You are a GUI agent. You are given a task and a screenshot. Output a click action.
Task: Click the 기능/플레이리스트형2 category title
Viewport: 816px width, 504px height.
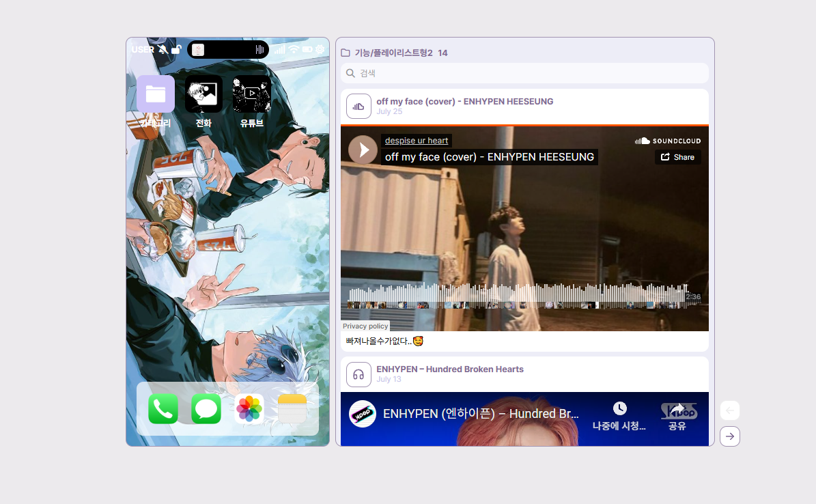pos(393,53)
